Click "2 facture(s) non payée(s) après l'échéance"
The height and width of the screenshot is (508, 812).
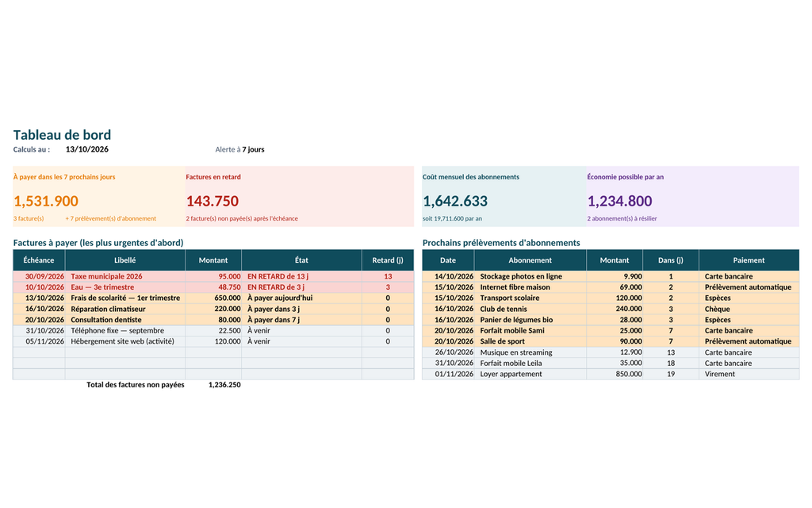[242, 218]
